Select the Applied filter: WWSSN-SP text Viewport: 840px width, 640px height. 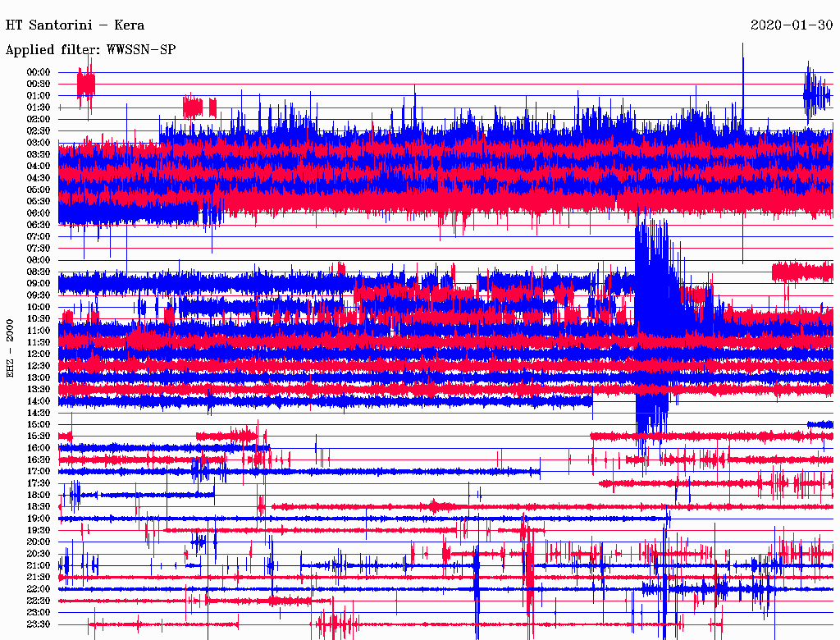click(x=90, y=49)
